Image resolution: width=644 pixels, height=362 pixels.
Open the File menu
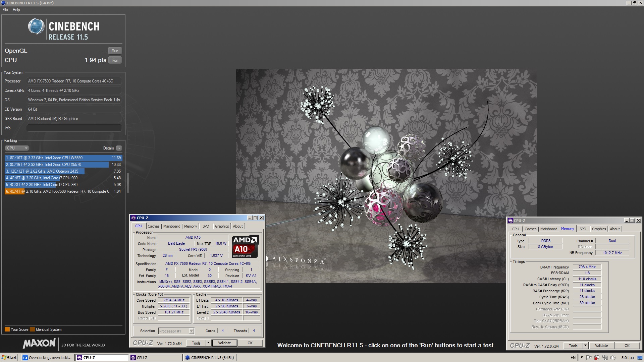[x=5, y=10]
